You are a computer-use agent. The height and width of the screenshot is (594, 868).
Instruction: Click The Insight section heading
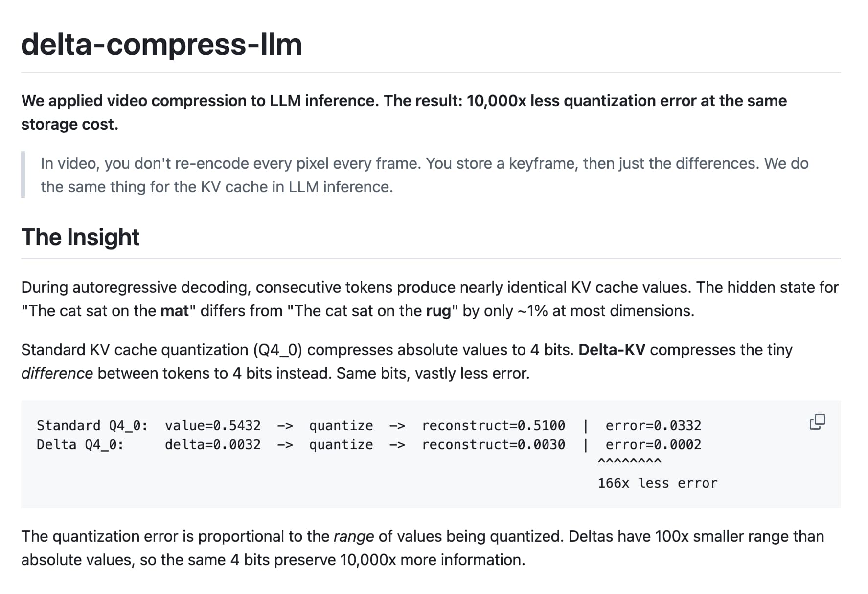coord(80,237)
